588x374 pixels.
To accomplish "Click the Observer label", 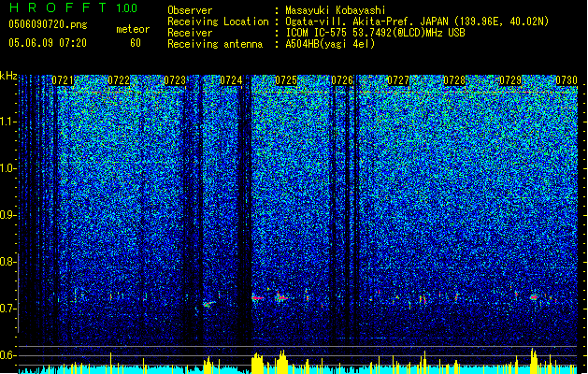I will tap(190, 10).
